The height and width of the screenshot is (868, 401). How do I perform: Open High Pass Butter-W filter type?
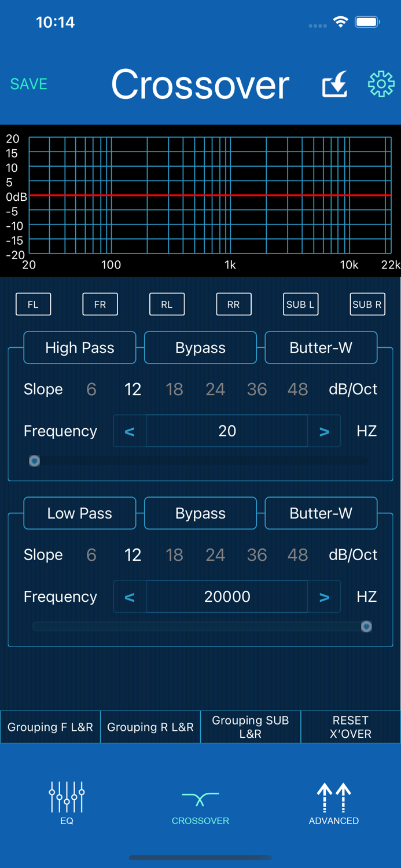pos(321,348)
